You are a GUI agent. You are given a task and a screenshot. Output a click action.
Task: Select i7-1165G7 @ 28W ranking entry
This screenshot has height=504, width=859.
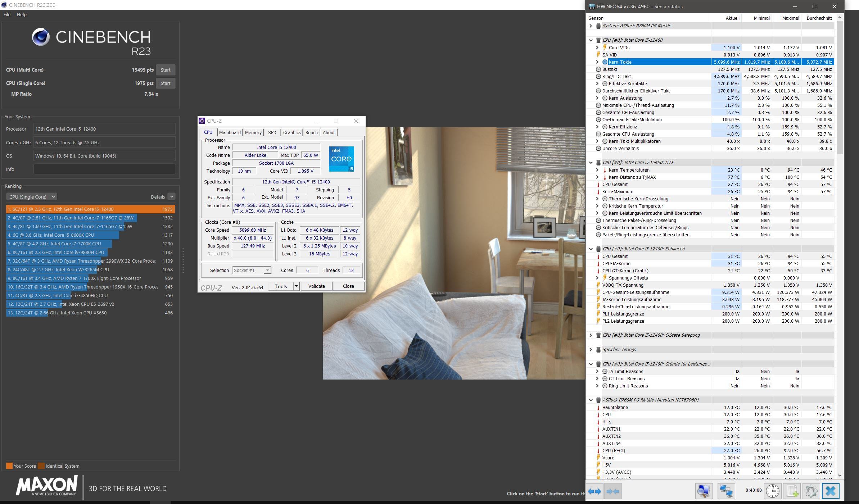(x=90, y=218)
